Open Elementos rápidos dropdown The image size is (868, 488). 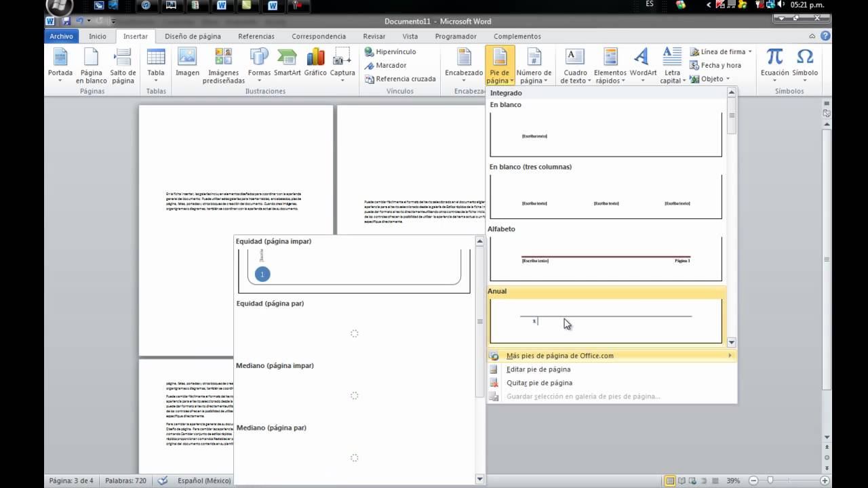[x=610, y=66]
